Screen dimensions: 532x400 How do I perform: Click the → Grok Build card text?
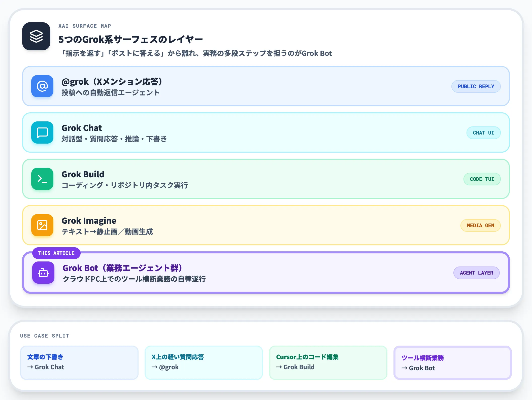(x=295, y=367)
